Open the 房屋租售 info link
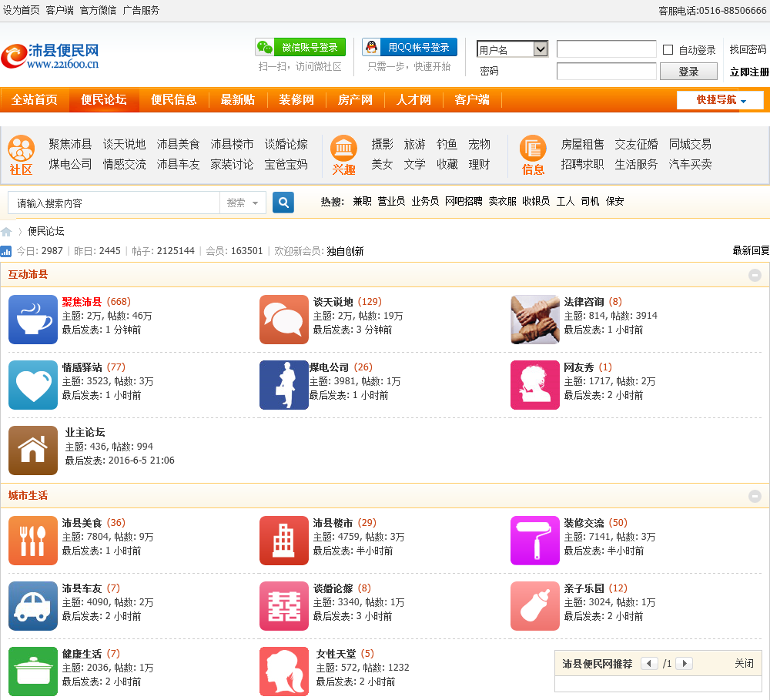The image size is (770, 700). pos(582,144)
